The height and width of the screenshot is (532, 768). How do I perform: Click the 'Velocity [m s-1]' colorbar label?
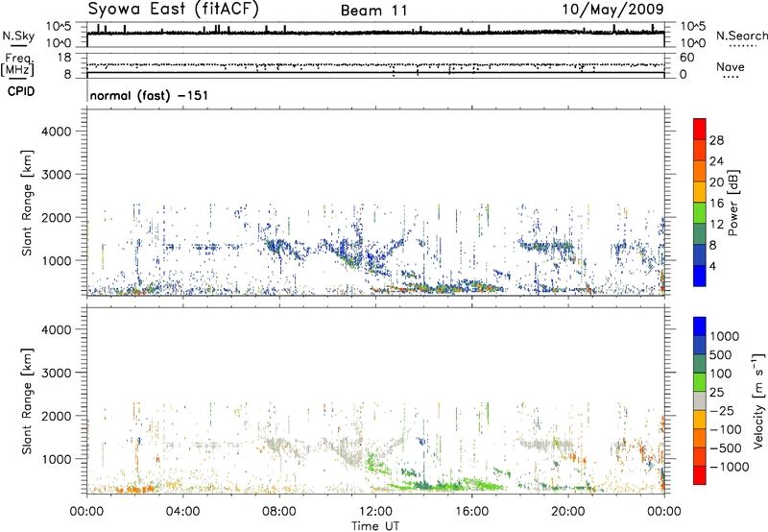click(758, 401)
